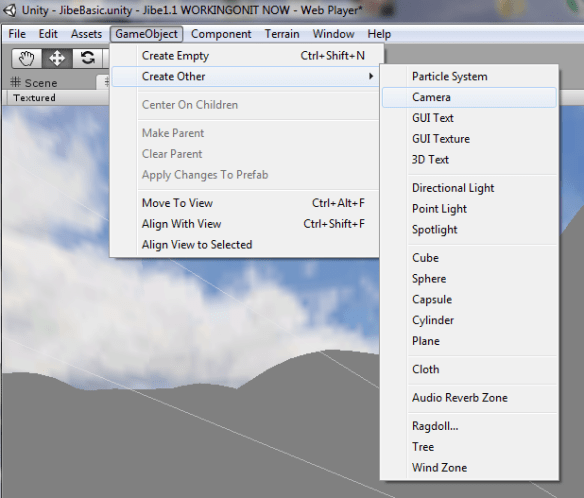Select the Move tool icon

[x=57, y=58]
